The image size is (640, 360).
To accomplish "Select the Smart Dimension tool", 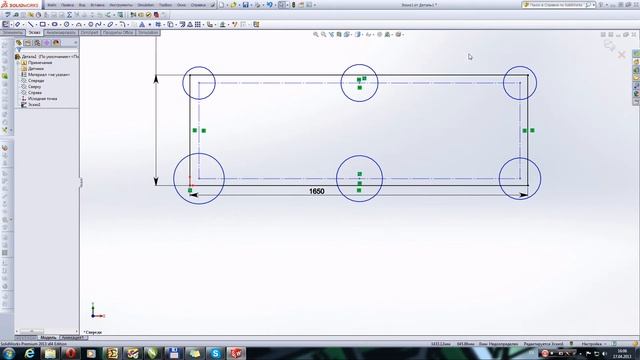I will tap(18, 24).
